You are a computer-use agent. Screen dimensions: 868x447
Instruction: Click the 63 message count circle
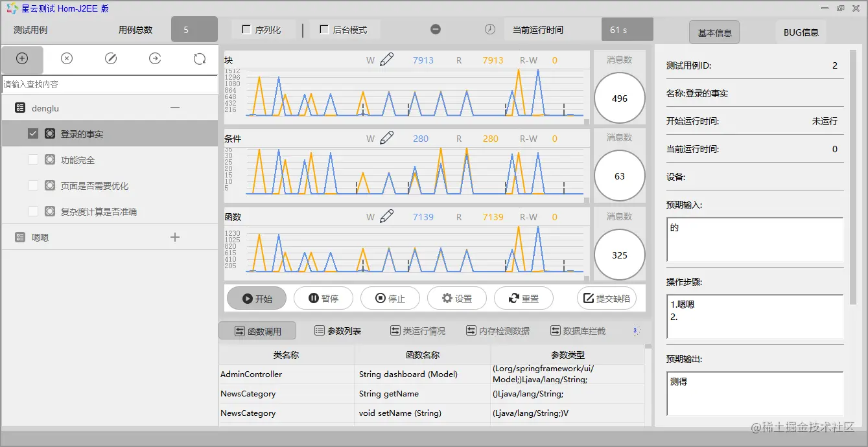pos(620,176)
